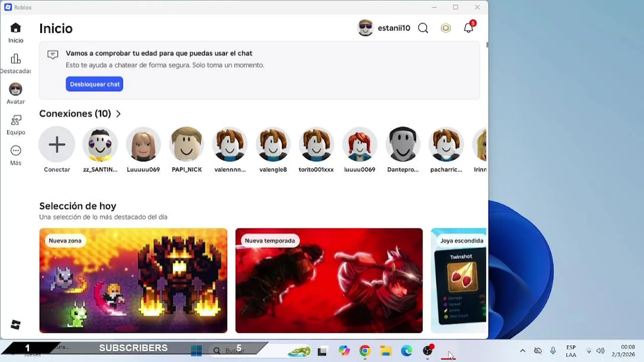The image size is (644, 362).
Task: Click the Desbloquear chat button
Action: [x=95, y=84]
